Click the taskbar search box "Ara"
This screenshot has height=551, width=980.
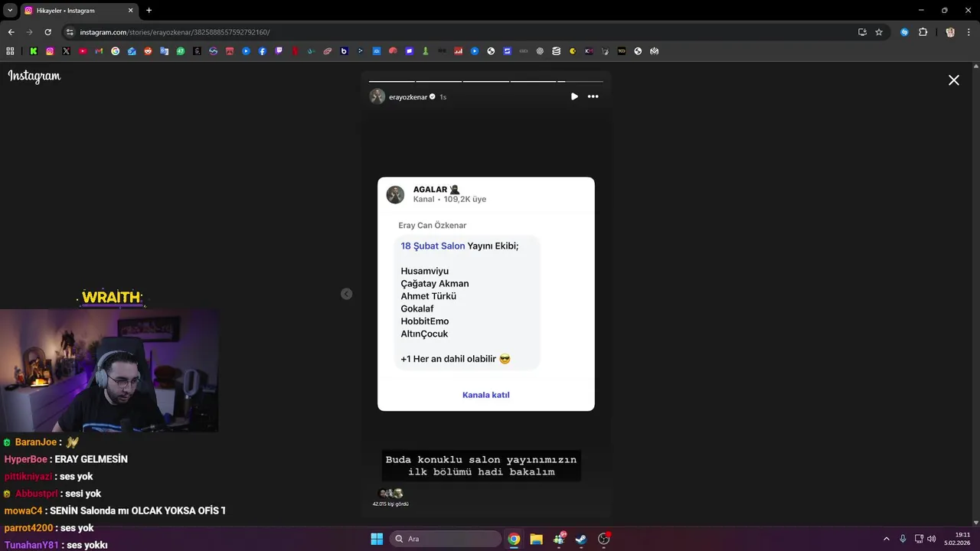[x=446, y=539]
